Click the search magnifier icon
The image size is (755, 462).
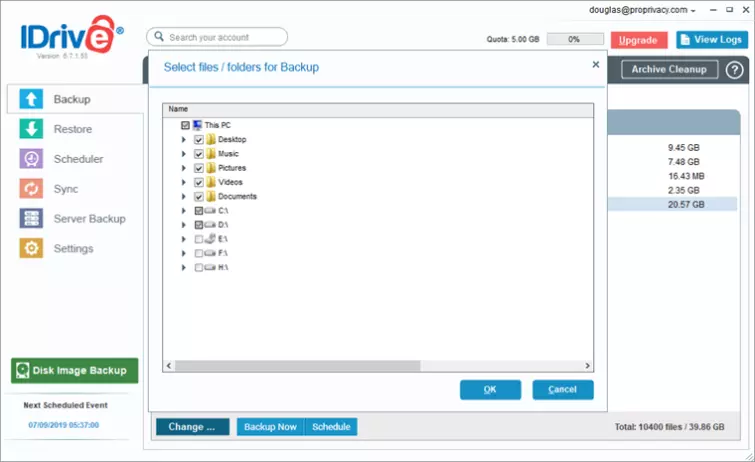[159, 37]
